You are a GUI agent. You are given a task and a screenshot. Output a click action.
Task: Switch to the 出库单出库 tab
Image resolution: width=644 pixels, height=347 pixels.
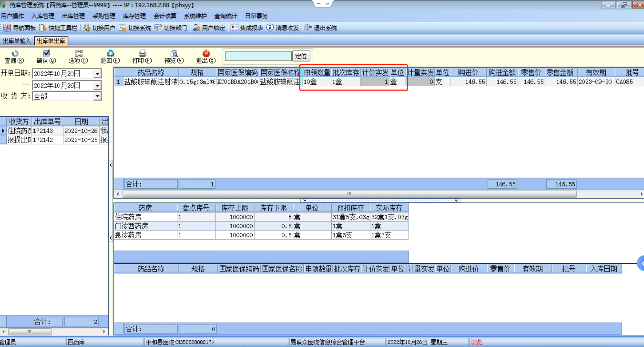[x=51, y=41]
